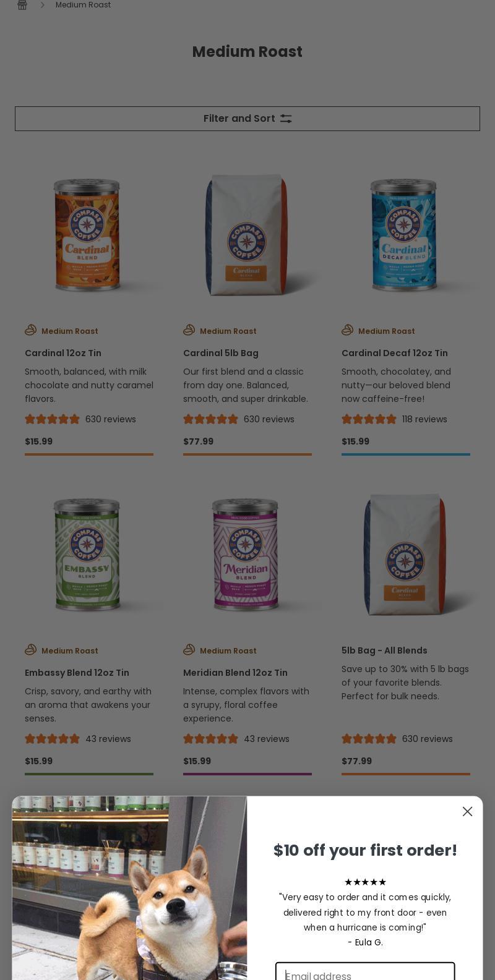Click the filter sliders icon beside Filter and Sort
495x980 pixels.
[286, 119]
